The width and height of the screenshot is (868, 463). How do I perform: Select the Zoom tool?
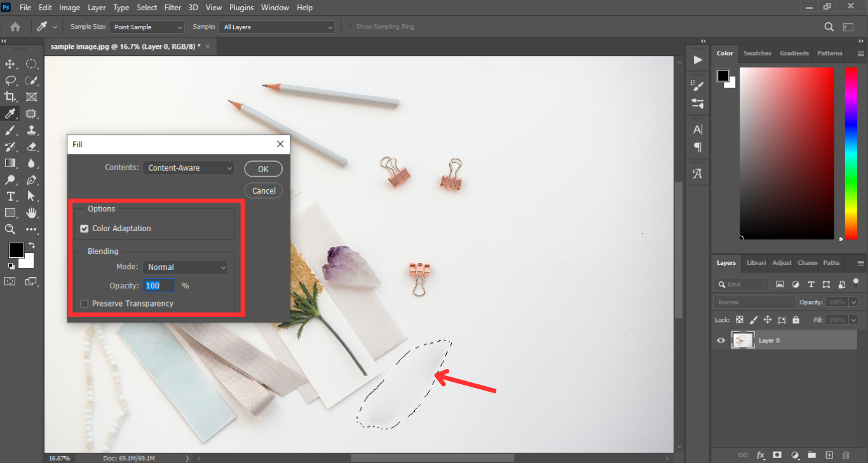pyautogui.click(x=10, y=229)
